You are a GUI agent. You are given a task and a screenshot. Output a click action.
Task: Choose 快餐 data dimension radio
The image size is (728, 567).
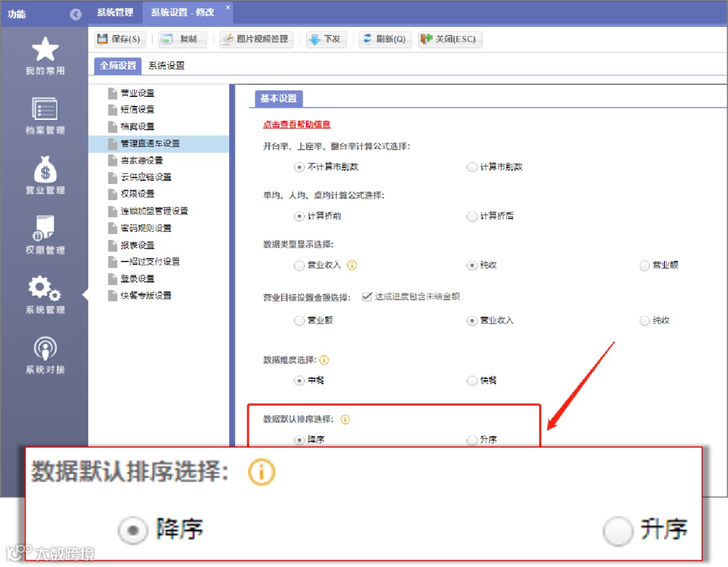[x=472, y=381]
